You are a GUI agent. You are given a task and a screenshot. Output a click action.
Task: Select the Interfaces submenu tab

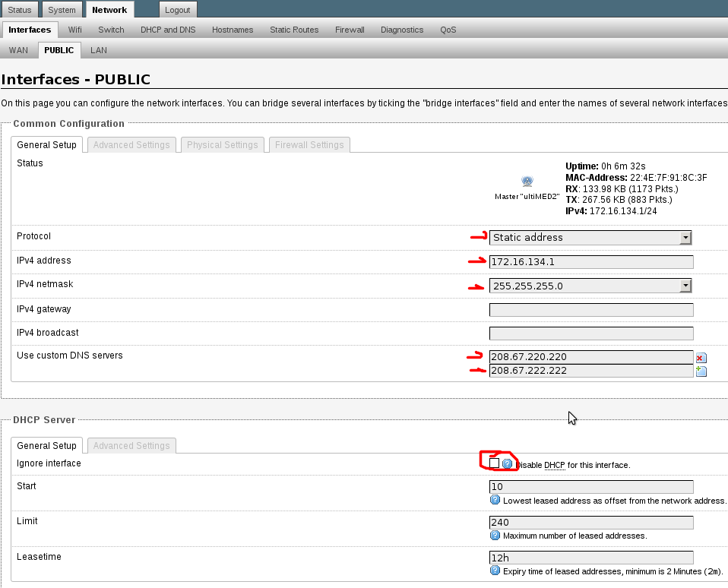(x=30, y=30)
